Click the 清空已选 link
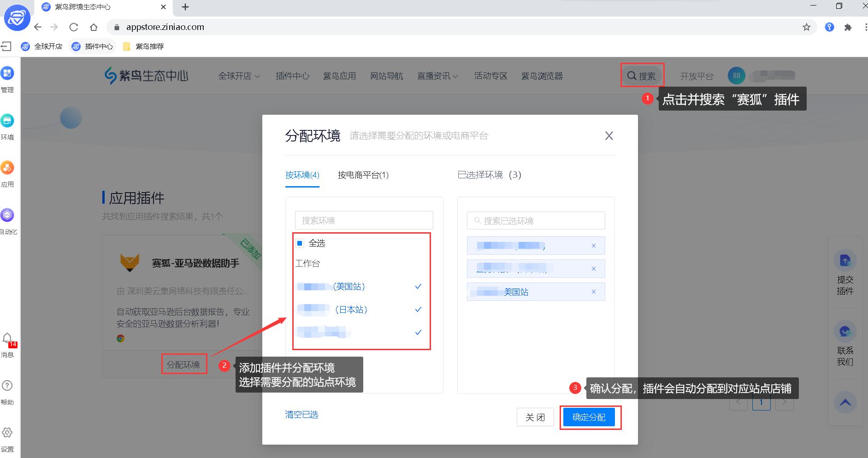The image size is (868, 458). 301,415
